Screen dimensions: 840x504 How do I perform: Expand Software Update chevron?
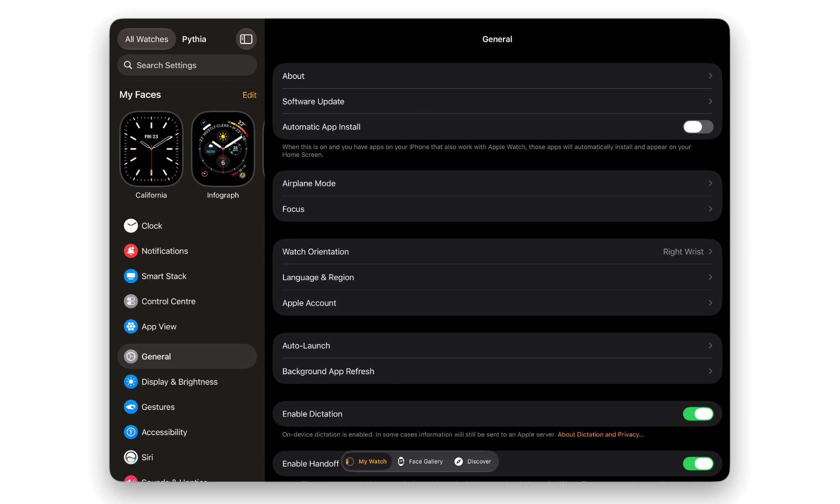710,102
